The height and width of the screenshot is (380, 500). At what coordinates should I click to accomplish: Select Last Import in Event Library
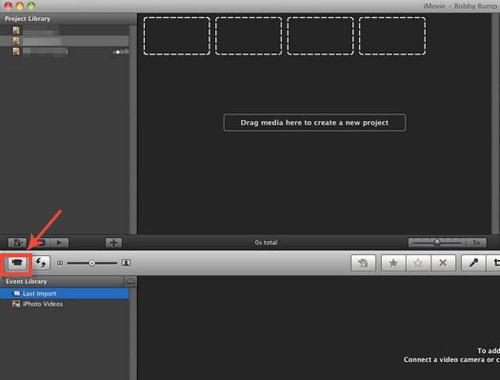(x=64, y=293)
